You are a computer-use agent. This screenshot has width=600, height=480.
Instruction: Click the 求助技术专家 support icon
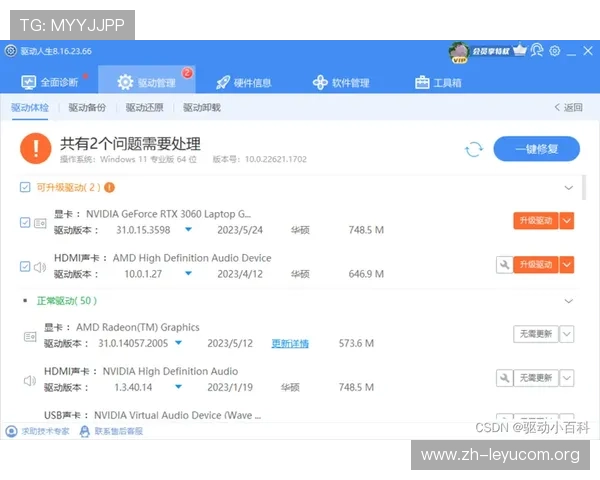[11, 431]
